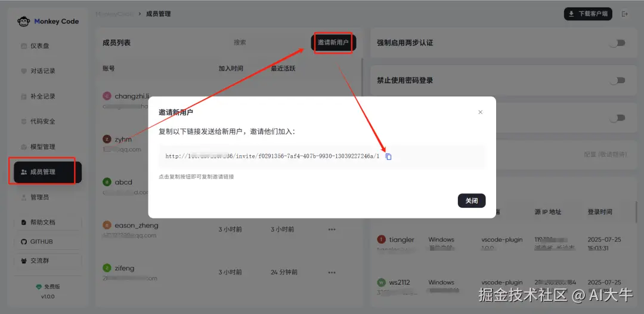The height and width of the screenshot is (314, 644).
Task: Copy the invite link with the copy icon
Action: [389, 156]
